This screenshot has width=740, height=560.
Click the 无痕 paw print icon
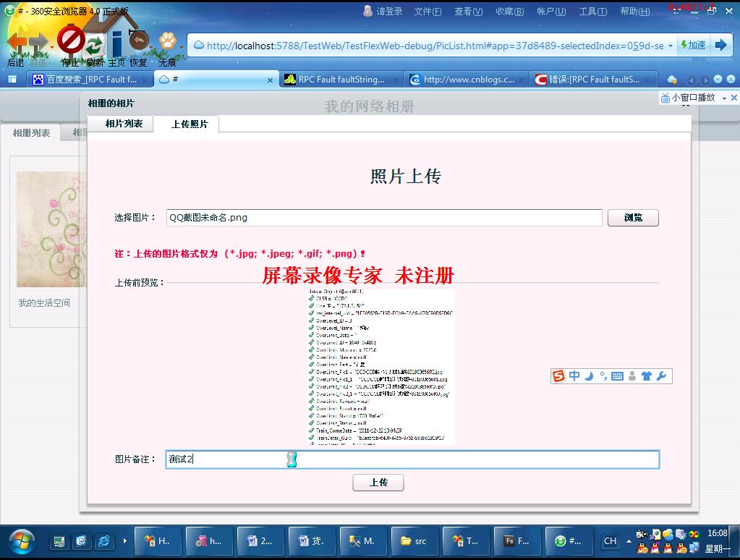coord(168,41)
